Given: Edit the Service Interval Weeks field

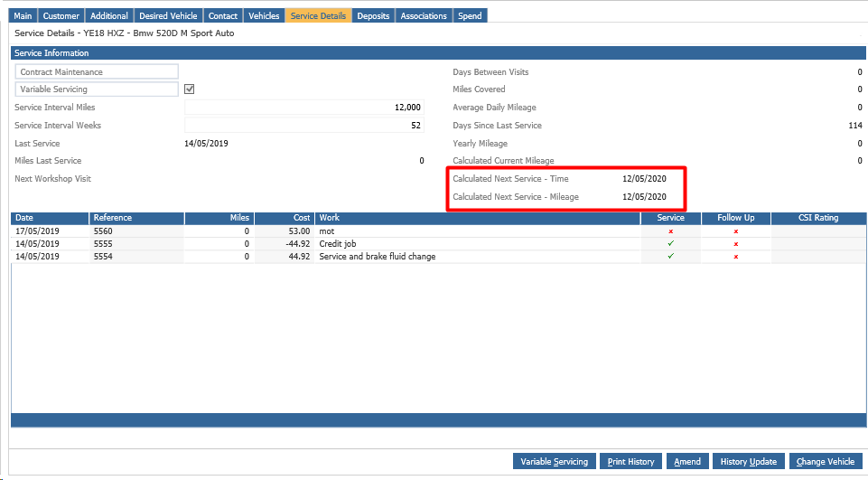Looking at the screenshot, I should tap(303, 126).
